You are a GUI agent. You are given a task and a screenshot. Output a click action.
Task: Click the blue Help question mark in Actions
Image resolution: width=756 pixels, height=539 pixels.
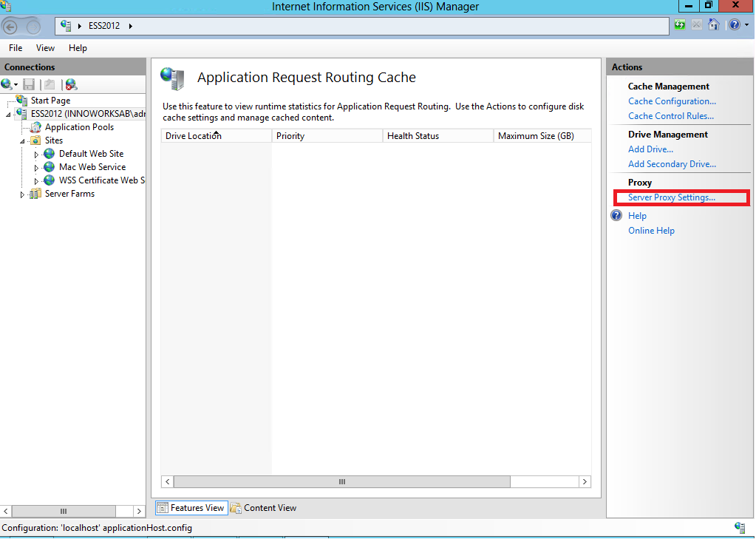coord(616,215)
